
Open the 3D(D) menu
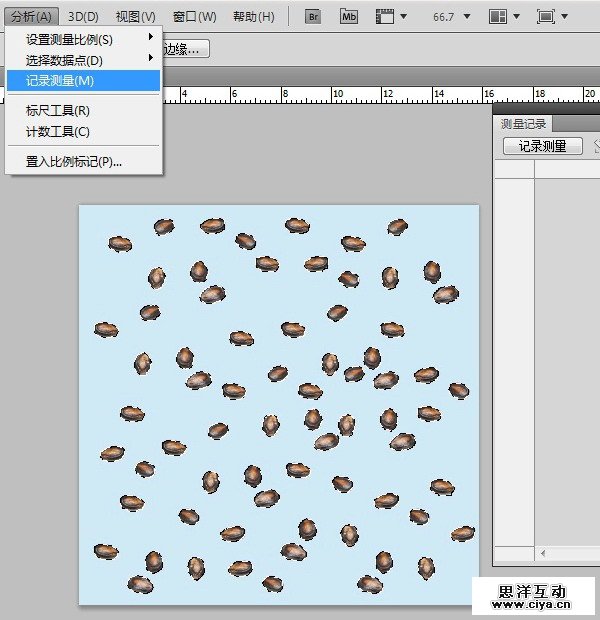[x=83, y=17]
